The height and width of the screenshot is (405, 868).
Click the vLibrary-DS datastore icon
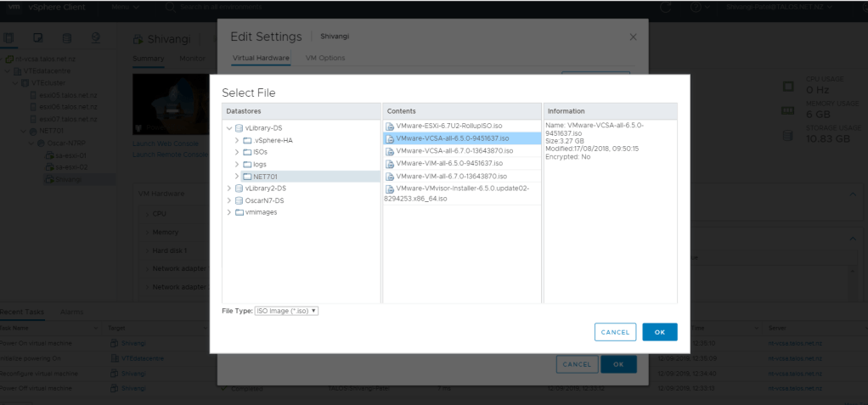tap(239, 127)
